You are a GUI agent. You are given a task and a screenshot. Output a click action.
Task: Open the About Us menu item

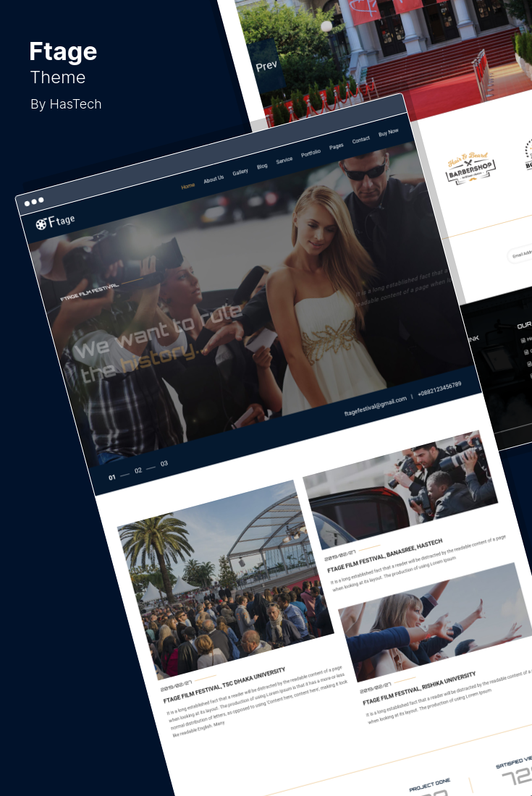tap(214, 179)
